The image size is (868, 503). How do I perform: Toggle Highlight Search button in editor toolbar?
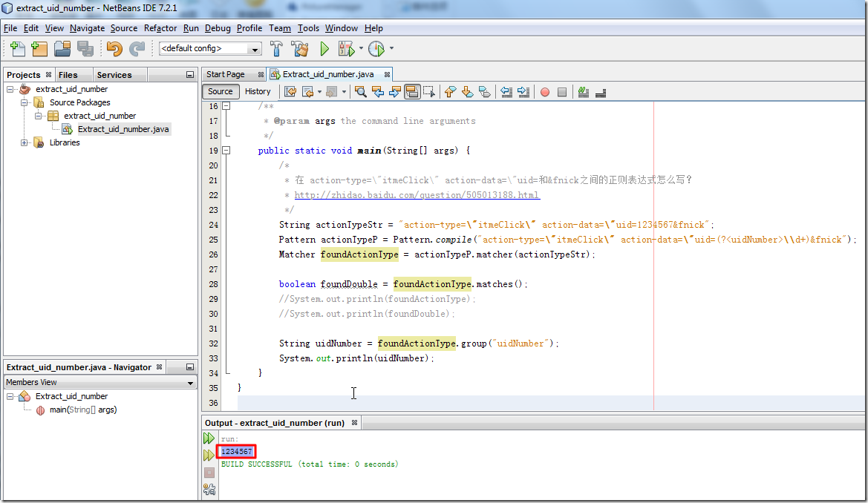pyautogui.click(x=411, y=92)
